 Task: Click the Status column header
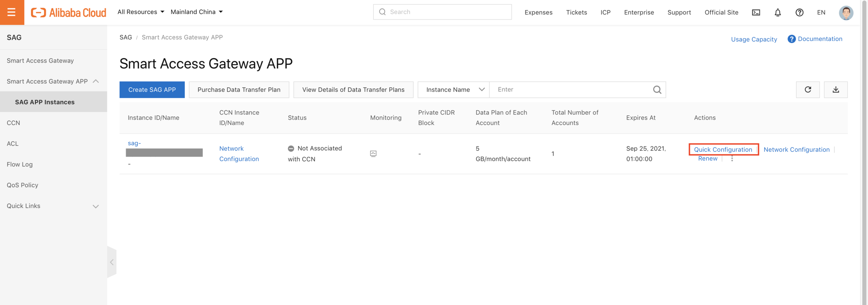(297, 118)
